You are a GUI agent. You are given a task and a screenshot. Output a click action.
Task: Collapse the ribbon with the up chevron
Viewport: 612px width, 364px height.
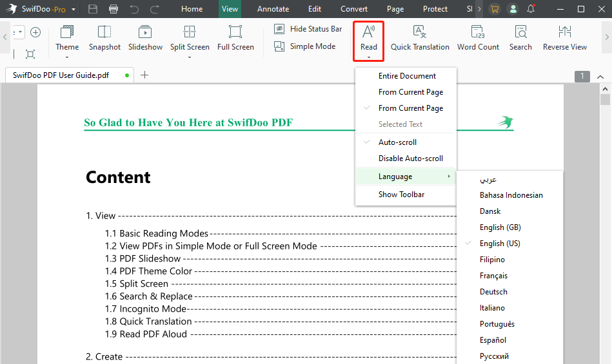pyautogui.click(x=600, y=77)
